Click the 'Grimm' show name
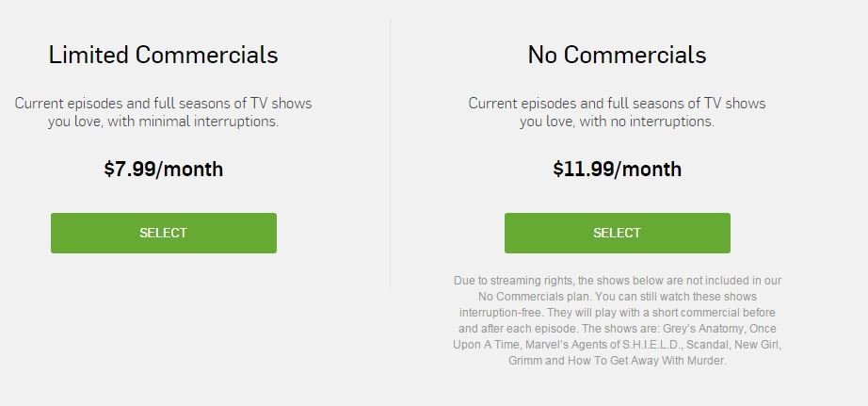 tap(524, 361)
